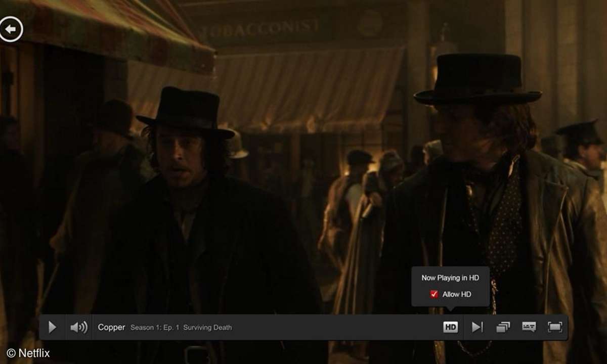Enter fullscreen mode

point(555,327)
